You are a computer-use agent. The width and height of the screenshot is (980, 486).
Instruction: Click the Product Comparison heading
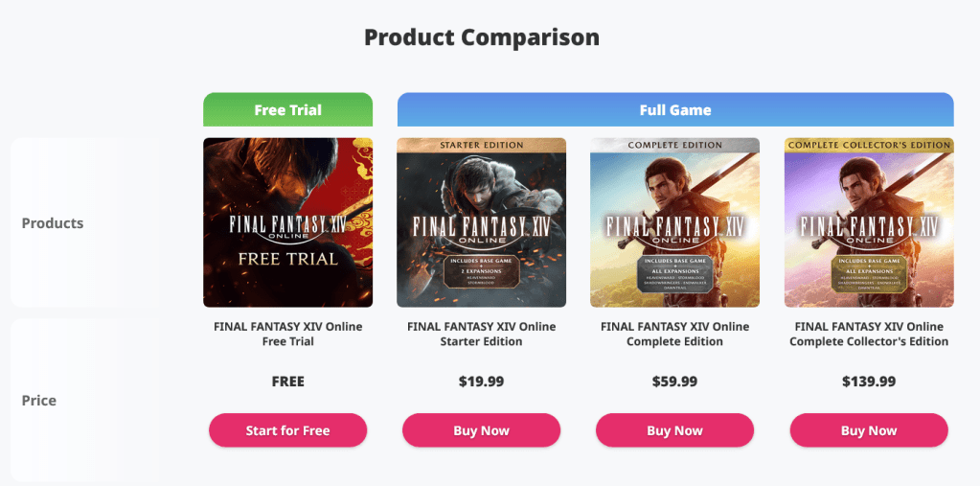(482, 38)
